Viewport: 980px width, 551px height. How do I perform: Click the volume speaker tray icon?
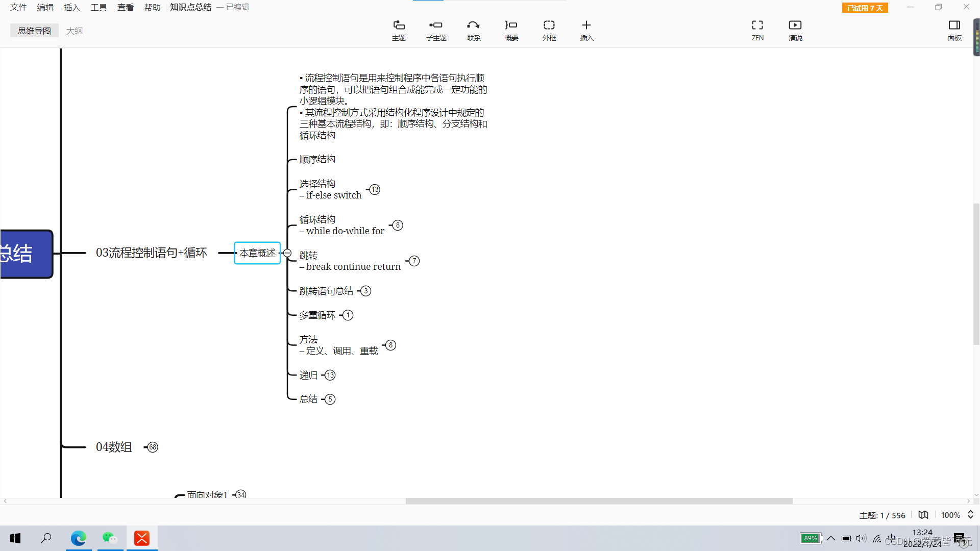pyautogui.click(x=861, y=538)
